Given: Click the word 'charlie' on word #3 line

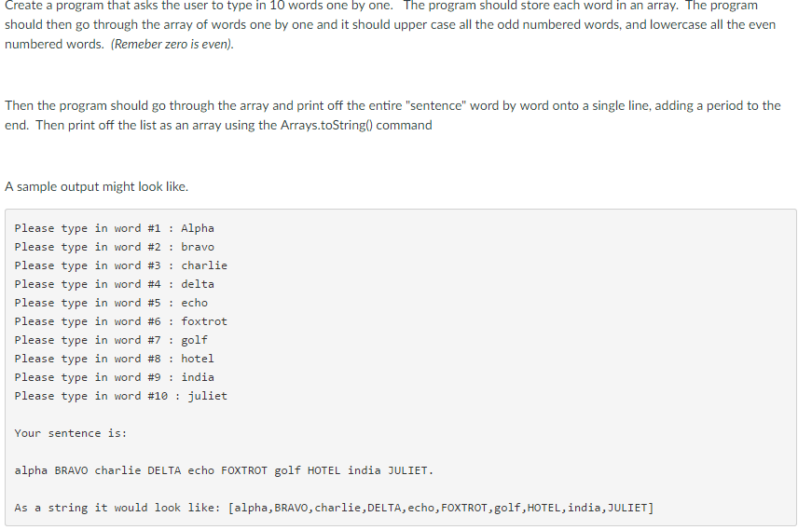Looking at the screenshot, I should [204, 265].
